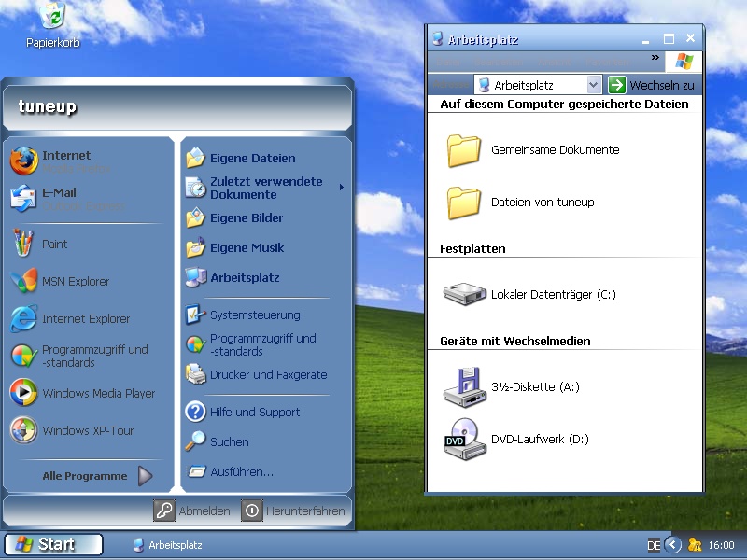This screenshot has height=560, width=747.
Task: Click the security alert tray icon
Action: [695, 545]
